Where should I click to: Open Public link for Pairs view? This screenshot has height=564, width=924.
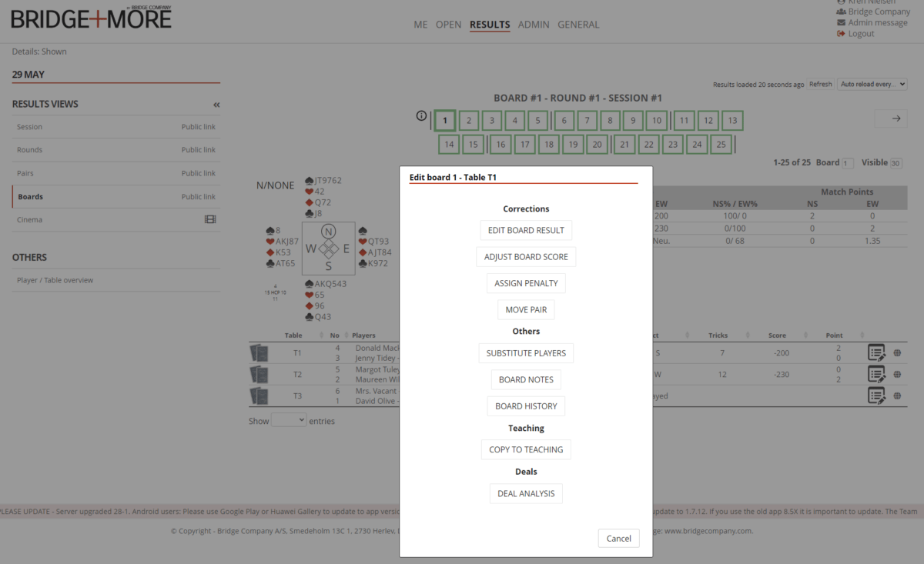click(x=198, y=173)
